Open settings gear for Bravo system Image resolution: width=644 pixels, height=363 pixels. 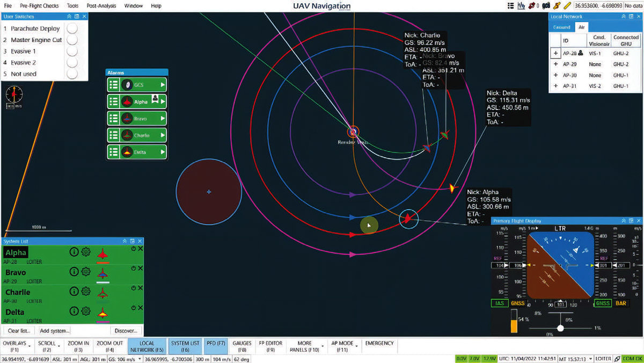[x=86, y=272]
